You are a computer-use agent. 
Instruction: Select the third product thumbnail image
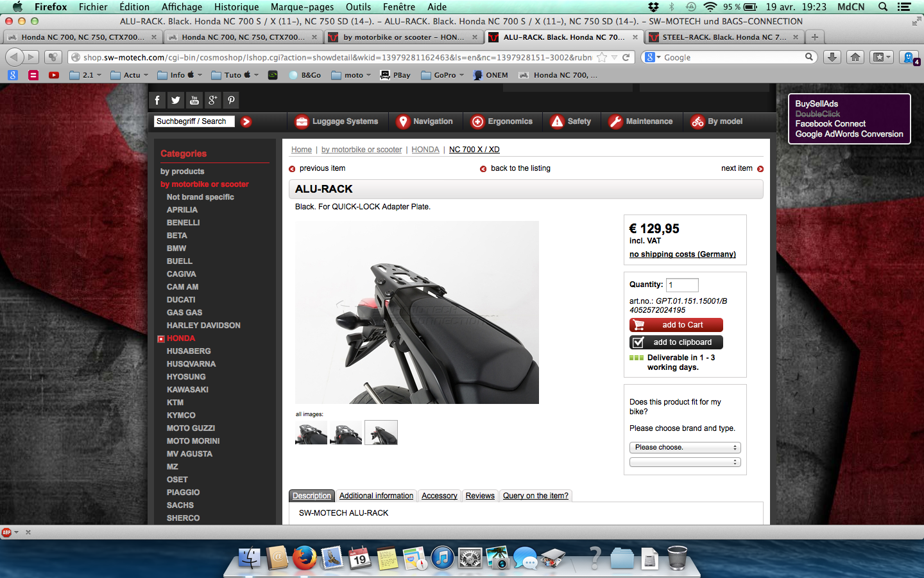(381, 432)
